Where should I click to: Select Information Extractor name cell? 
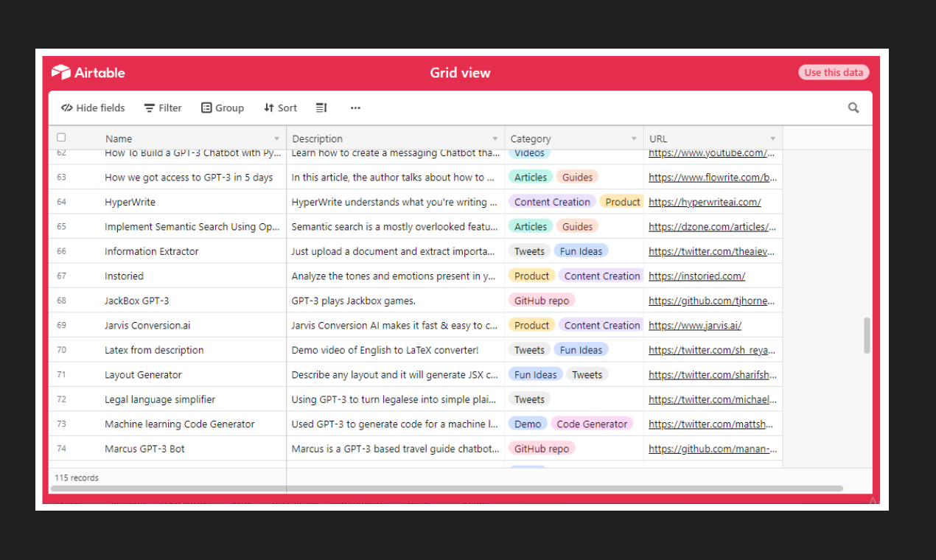[x=192, y=251]
